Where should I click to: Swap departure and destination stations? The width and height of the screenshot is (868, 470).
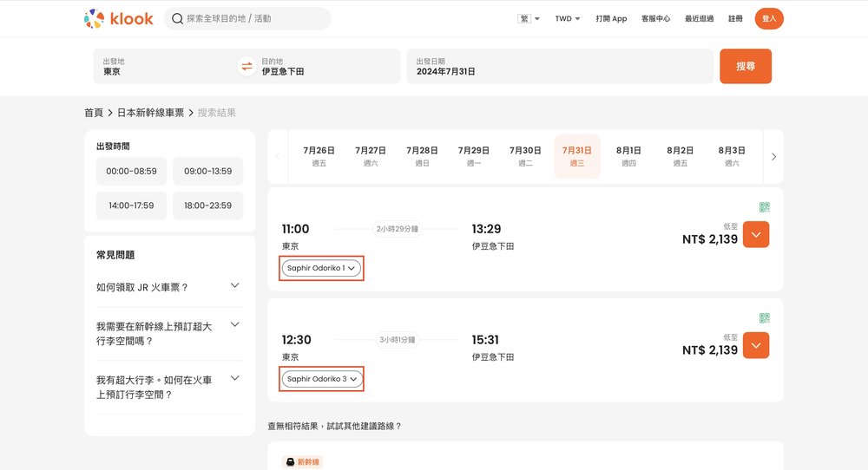pos(247,67)
